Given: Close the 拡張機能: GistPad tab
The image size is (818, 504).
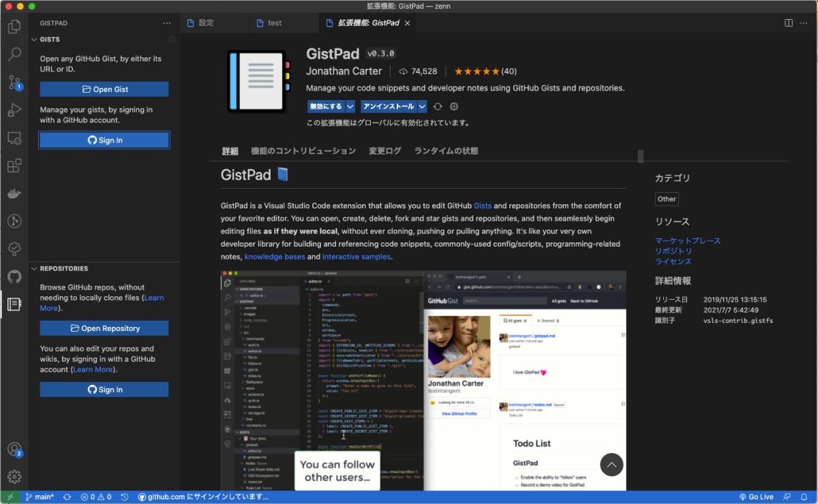Looking at the screenshot, I should (x=408, y=22).
